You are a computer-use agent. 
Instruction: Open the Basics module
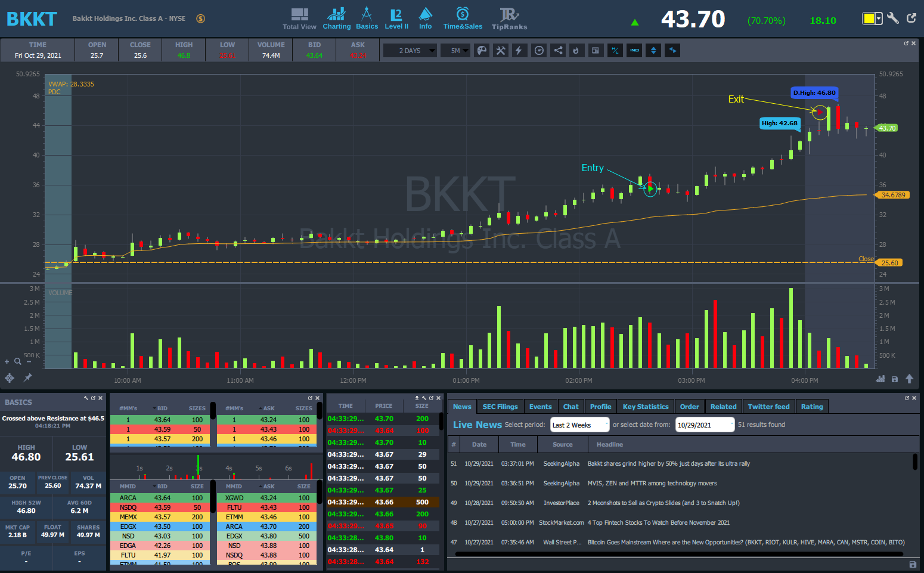(367, 18)
